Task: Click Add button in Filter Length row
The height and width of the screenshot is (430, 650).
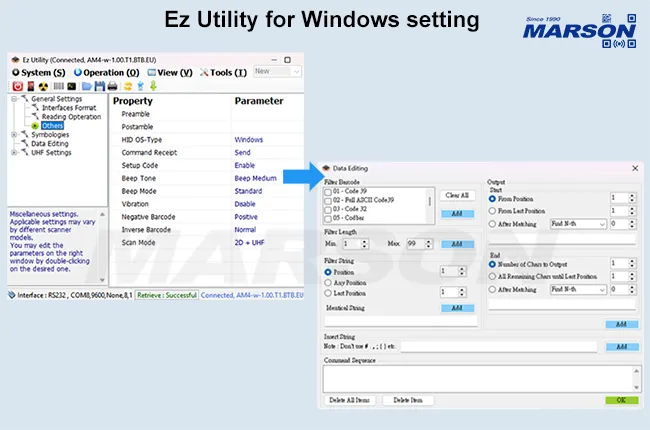Action: (x=457, y=244)
